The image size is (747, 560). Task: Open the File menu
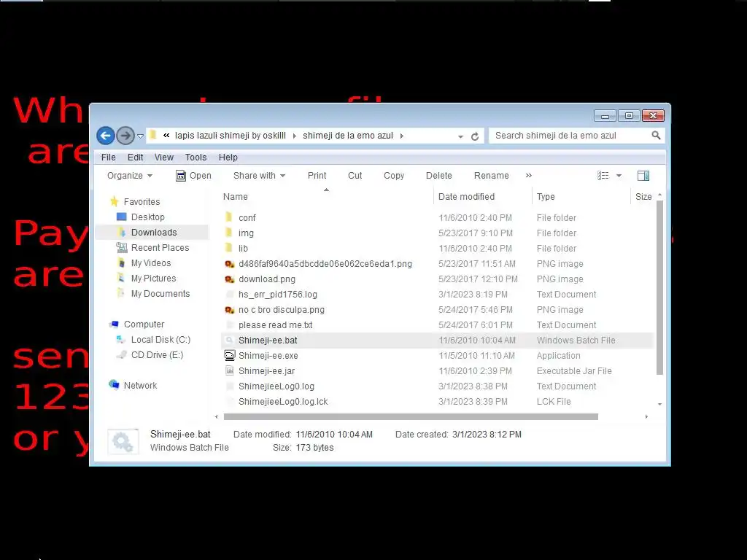108,157
